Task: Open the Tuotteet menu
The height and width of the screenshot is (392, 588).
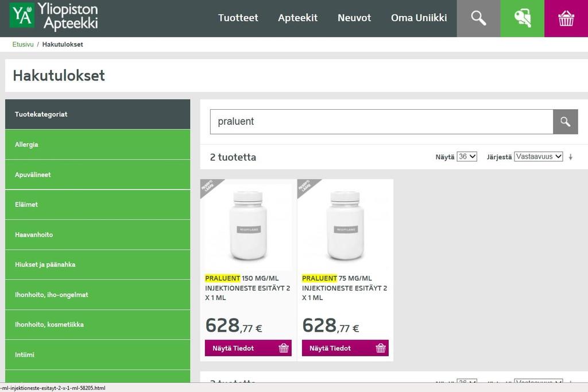Action: [238, 18]
